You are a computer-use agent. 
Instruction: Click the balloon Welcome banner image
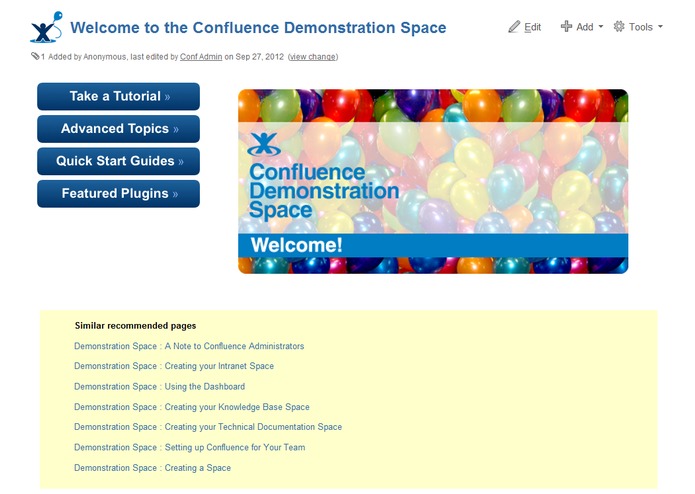pos(433,181)
